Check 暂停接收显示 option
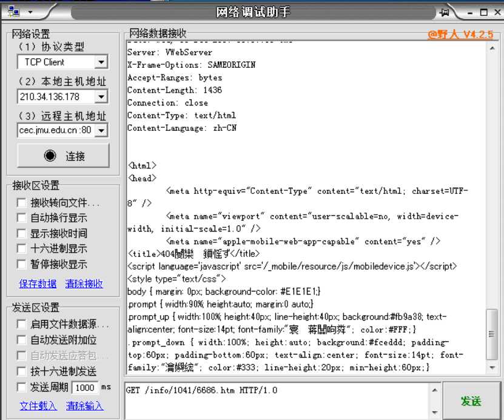504x420 pixels. tap(22, 264)
